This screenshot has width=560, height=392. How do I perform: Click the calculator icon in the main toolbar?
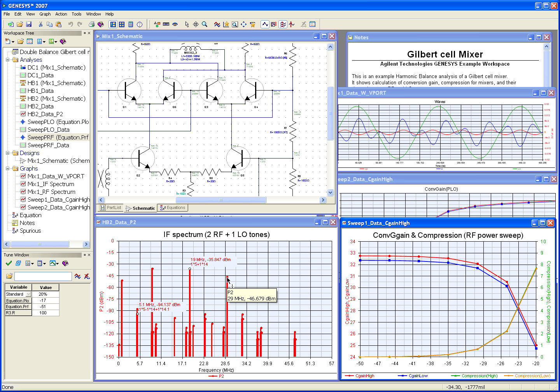click(131, 24)
